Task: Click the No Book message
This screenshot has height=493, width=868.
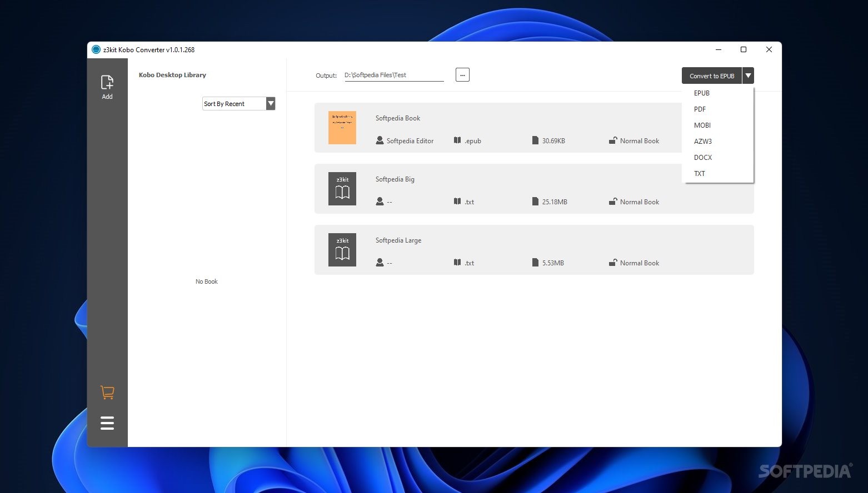Action: tap(207, 281)
